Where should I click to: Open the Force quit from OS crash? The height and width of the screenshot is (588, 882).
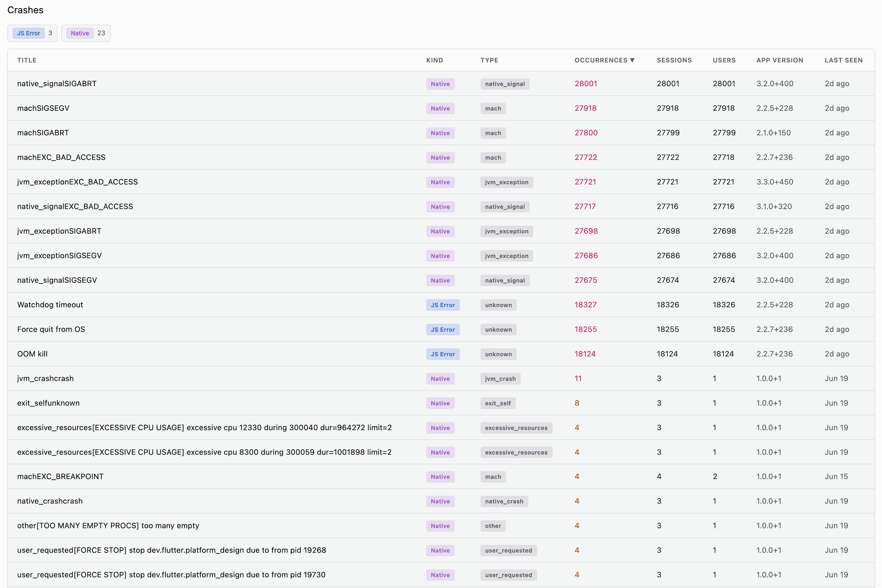51,329
